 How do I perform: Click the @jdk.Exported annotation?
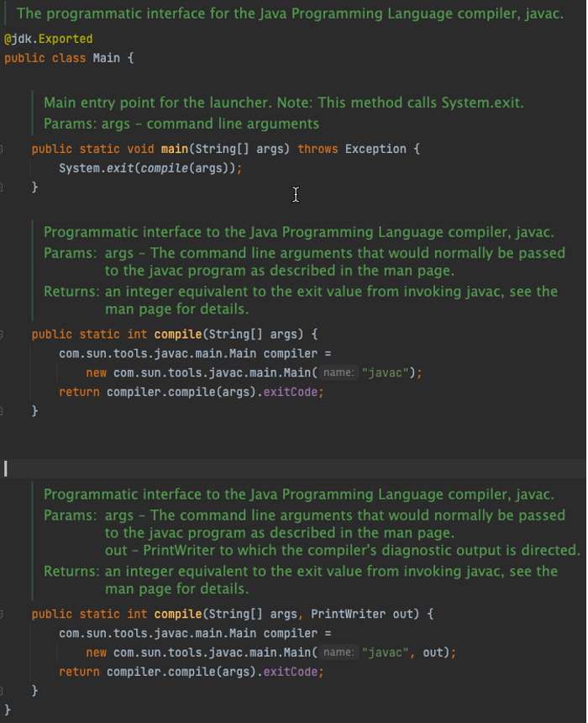tap(49, 39)
